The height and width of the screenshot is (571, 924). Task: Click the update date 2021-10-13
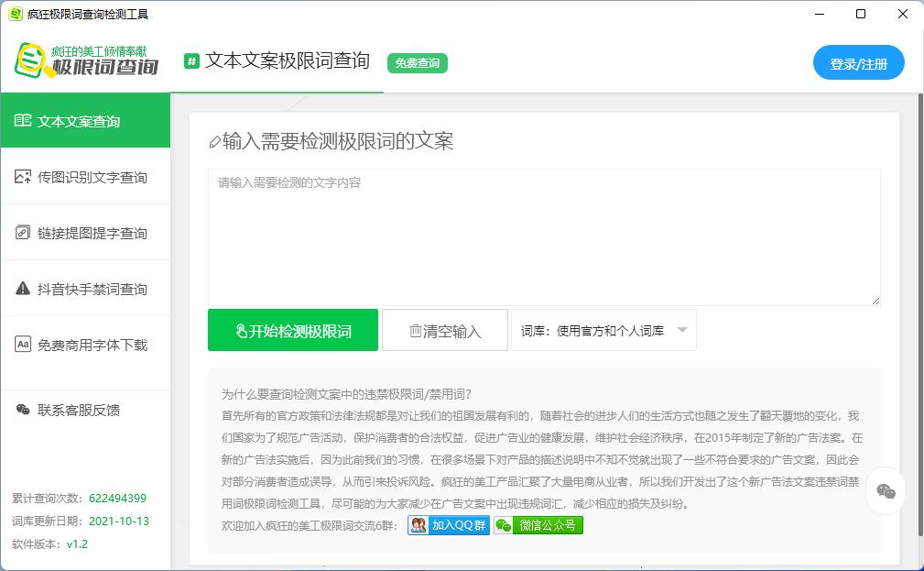[118, 521]
